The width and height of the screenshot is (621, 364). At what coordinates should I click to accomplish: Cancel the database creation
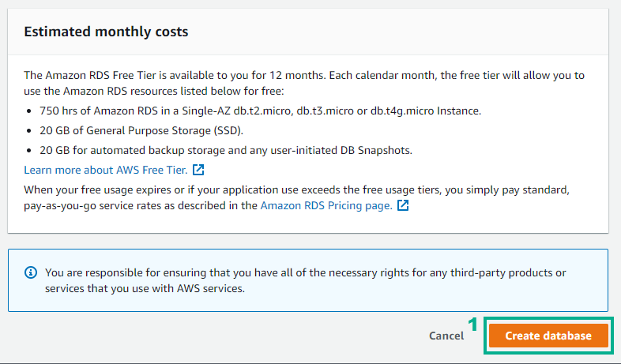(446, 336)
